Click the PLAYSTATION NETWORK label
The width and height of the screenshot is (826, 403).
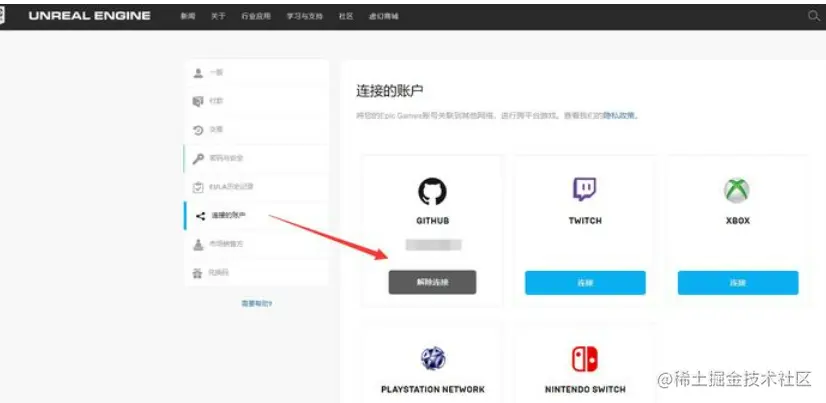click(x=432, y=390)
